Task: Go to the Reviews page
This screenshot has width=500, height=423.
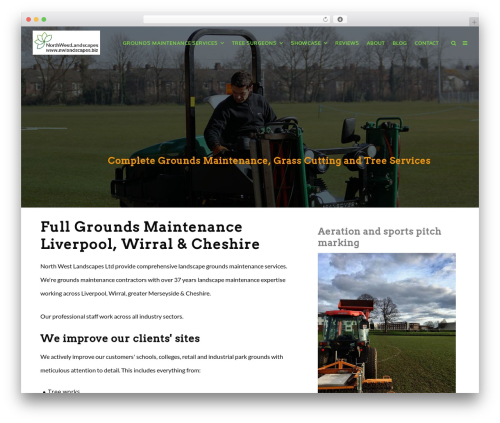Action: 347,43
